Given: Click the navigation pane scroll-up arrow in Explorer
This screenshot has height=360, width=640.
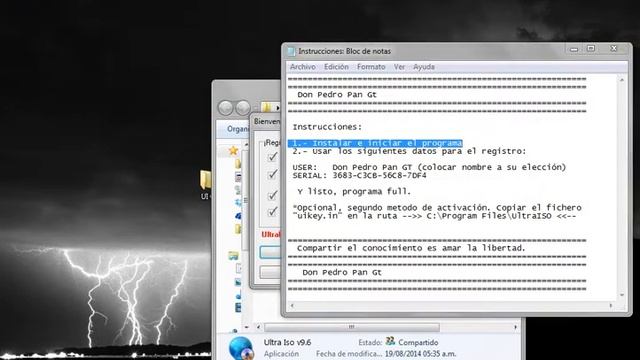Looking at the screenshot, I should (246, 144).
